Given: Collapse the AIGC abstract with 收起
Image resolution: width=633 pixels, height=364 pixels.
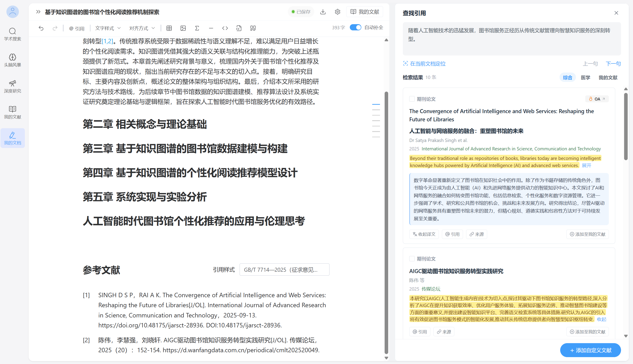Looking at the screenshot, I should (601, 319).
